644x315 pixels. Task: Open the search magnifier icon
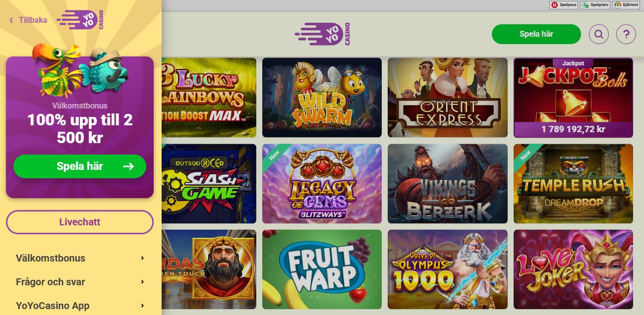click(x=598, y=34)
